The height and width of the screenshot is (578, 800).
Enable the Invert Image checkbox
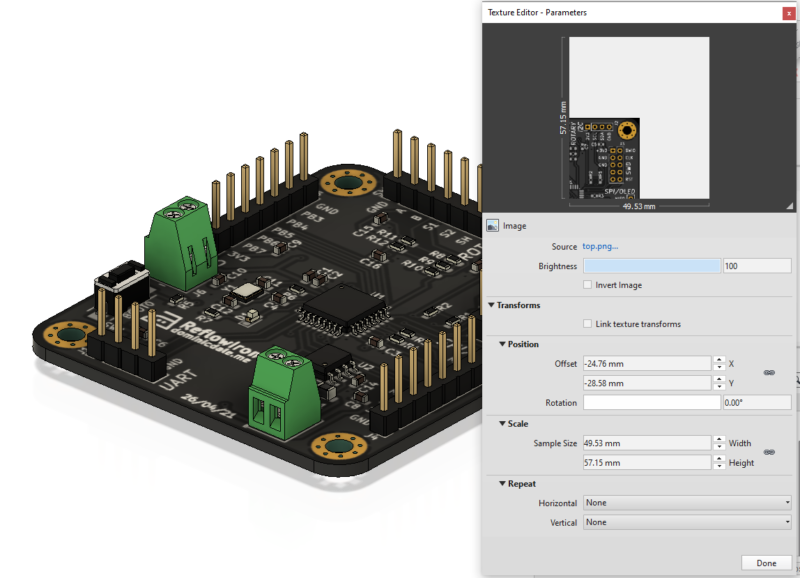(587, 284)
